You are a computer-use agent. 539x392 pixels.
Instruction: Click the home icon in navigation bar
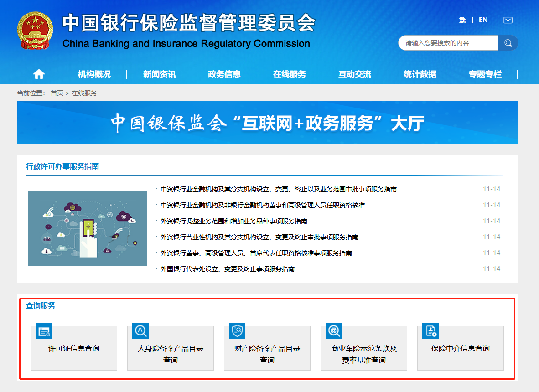39,74
